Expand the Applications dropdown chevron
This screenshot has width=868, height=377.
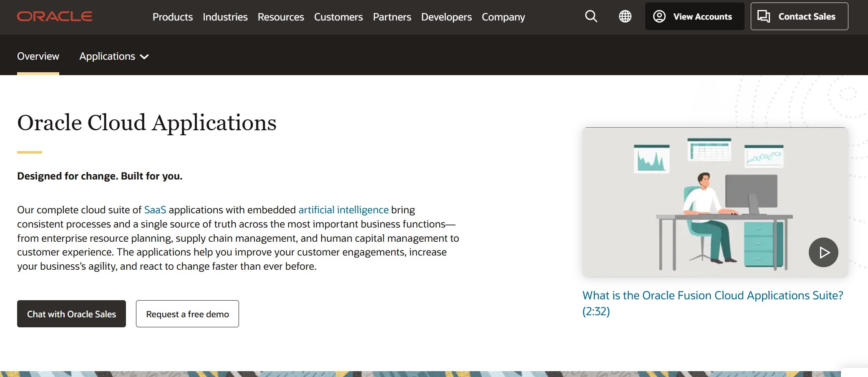(x=144, y=57)
